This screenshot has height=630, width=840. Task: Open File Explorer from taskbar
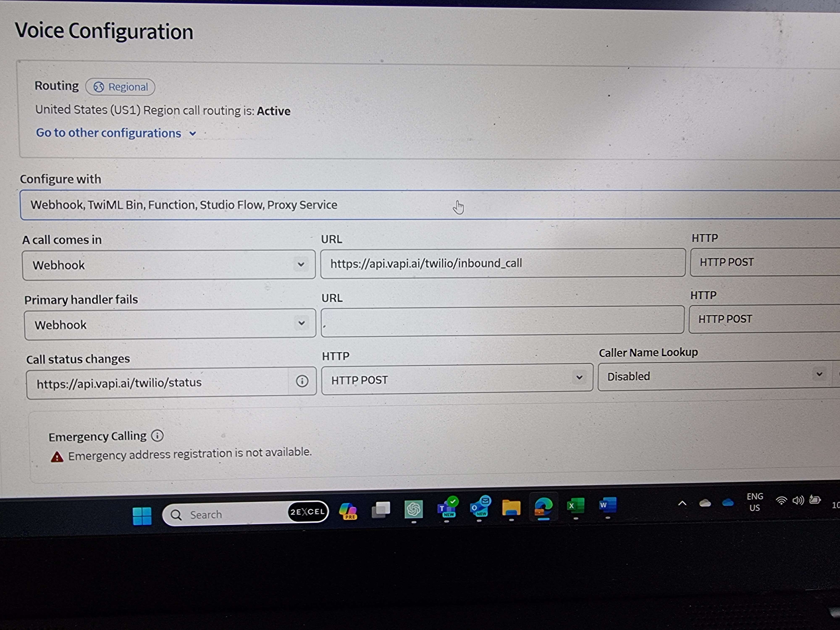point(511,507)
